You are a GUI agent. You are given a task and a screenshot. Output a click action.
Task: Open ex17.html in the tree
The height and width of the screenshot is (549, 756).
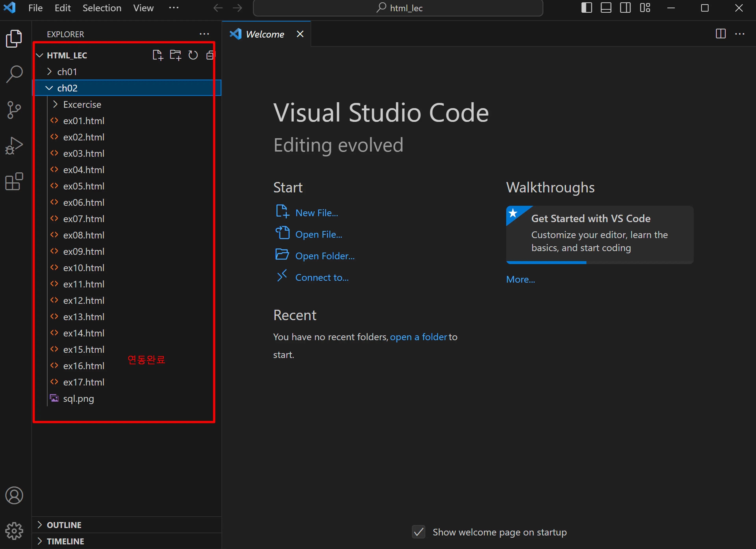(127, 382)
